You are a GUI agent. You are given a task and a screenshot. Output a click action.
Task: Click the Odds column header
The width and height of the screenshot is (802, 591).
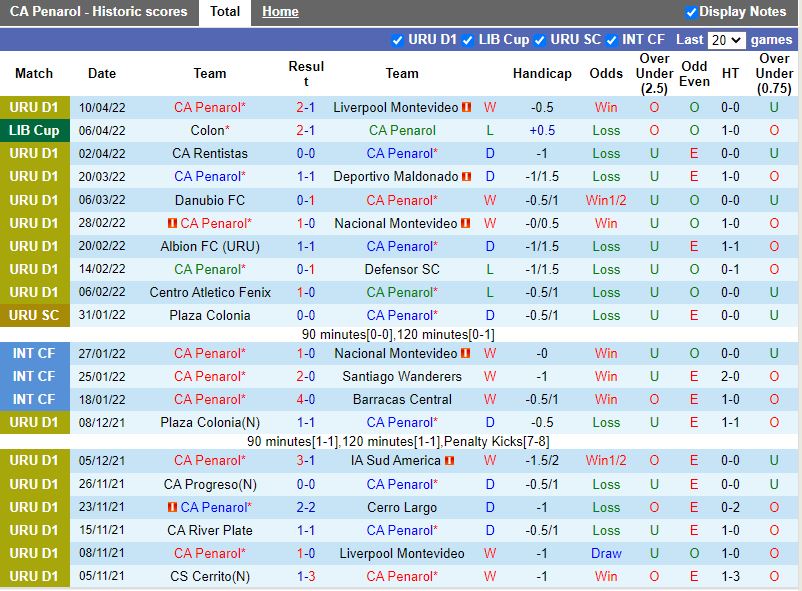606,74
